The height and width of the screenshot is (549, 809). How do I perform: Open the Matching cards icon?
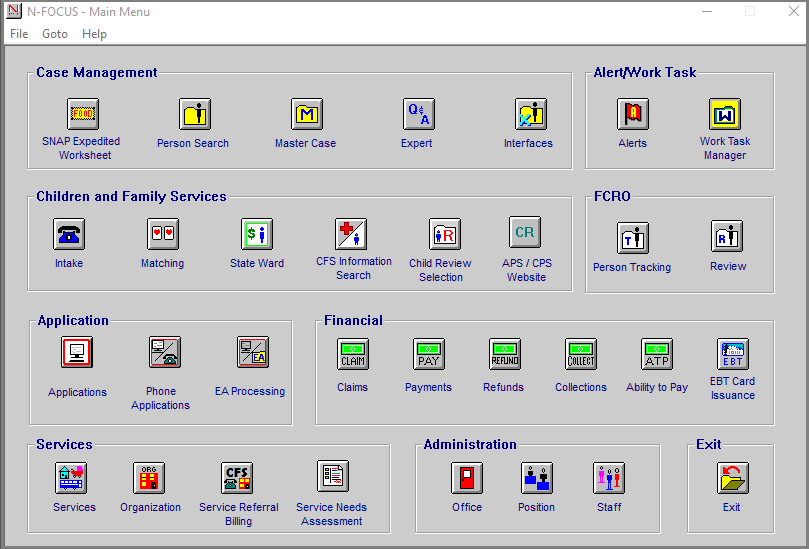tap(163, 234)
